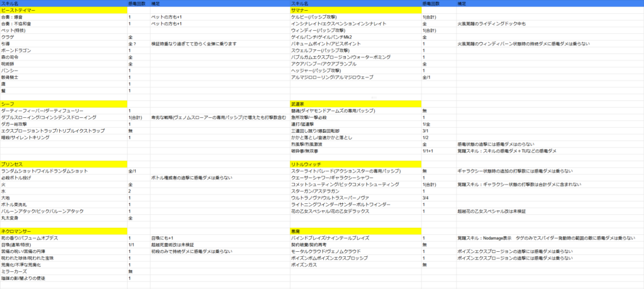
Task: Select the ゲイルパンチ/ゲイルパンチMk2 cell
Action: [321, 37]
